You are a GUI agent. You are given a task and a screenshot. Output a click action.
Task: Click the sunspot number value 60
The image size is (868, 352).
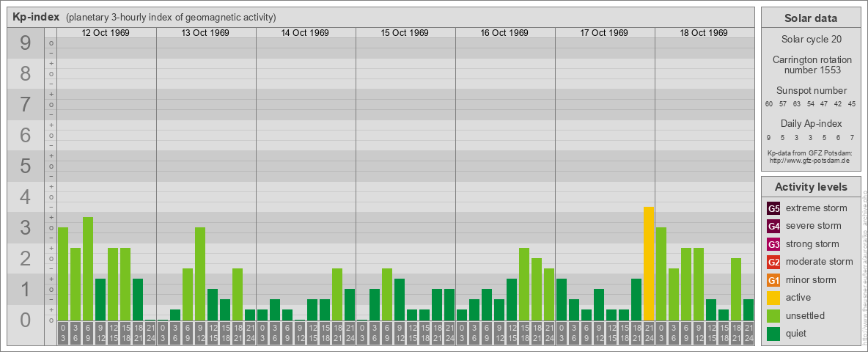point(769,104)
